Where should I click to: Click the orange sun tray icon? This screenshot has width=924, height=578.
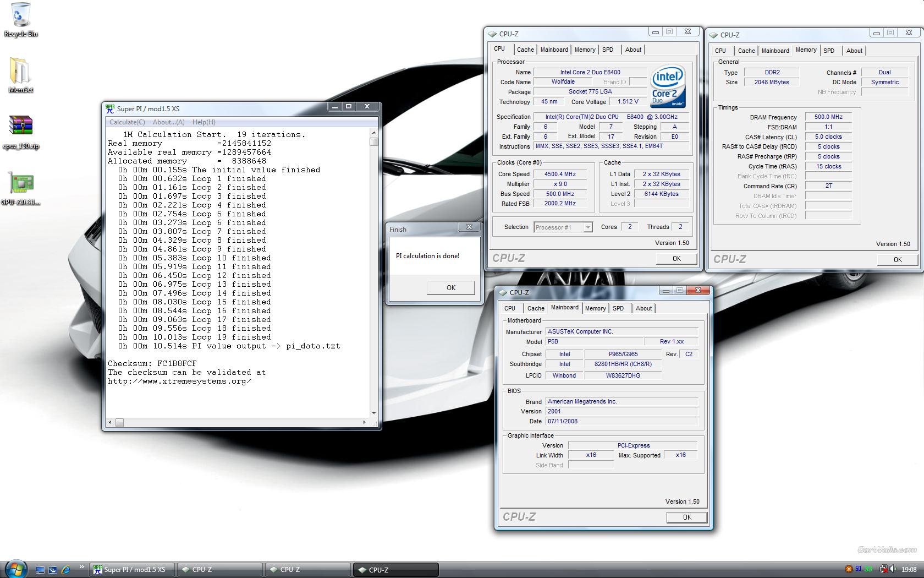pos(849,569)
